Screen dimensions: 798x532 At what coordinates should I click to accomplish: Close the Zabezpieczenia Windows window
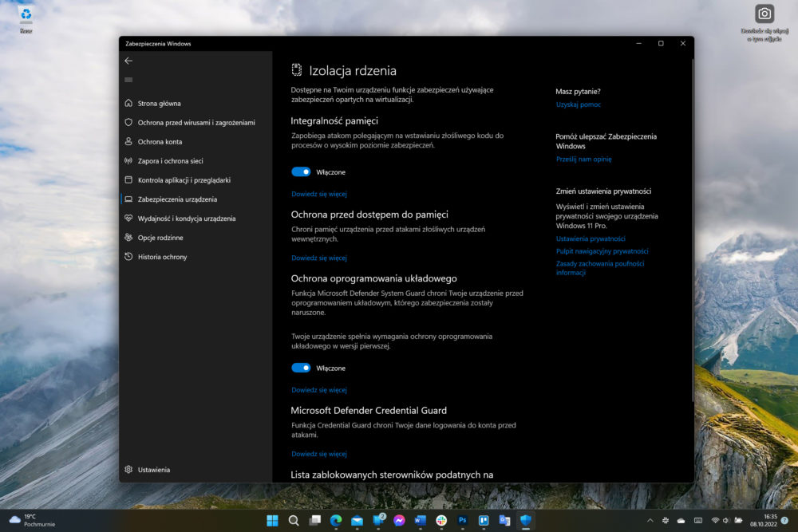point(683,44)
